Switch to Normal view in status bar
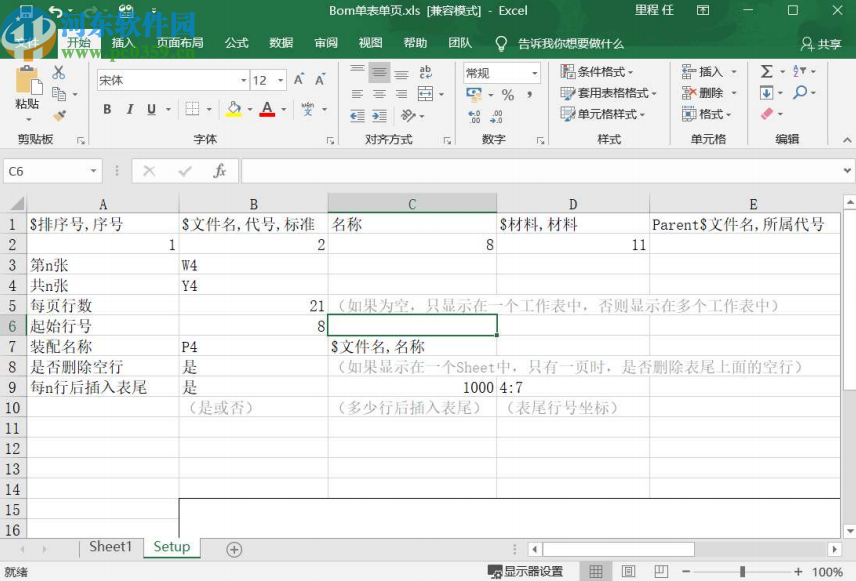856x581 pixels. click(x=596, y=572)
